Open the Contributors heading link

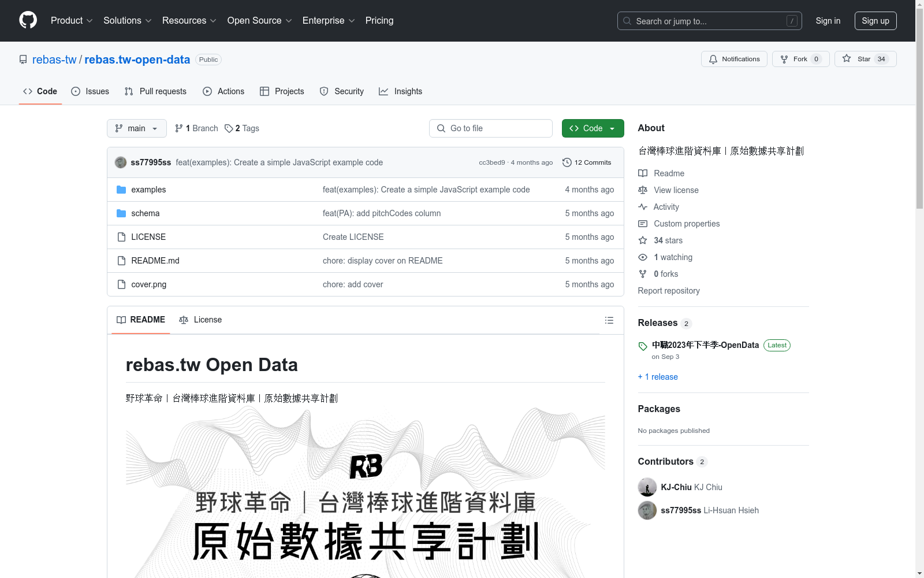click(666, 461)
